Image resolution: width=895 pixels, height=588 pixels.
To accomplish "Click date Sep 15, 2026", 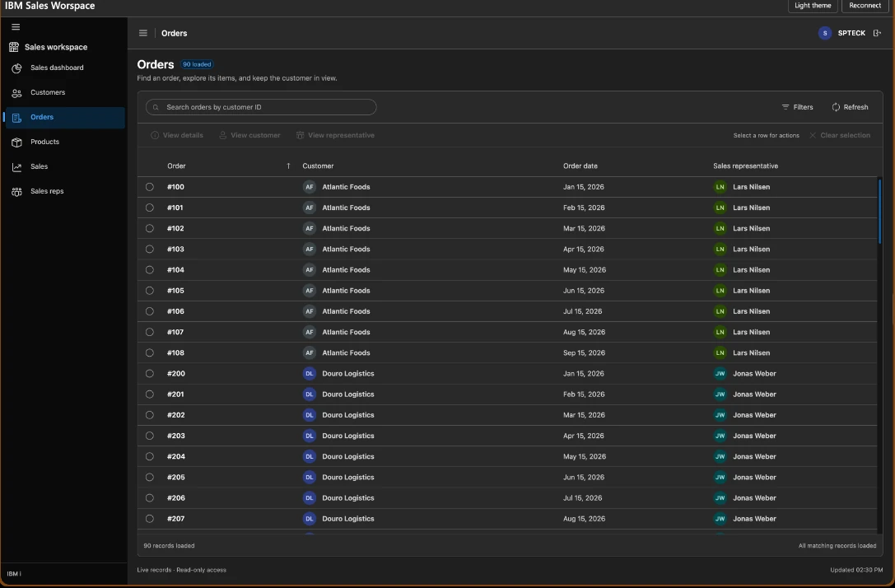I will [x=584, y=352].
